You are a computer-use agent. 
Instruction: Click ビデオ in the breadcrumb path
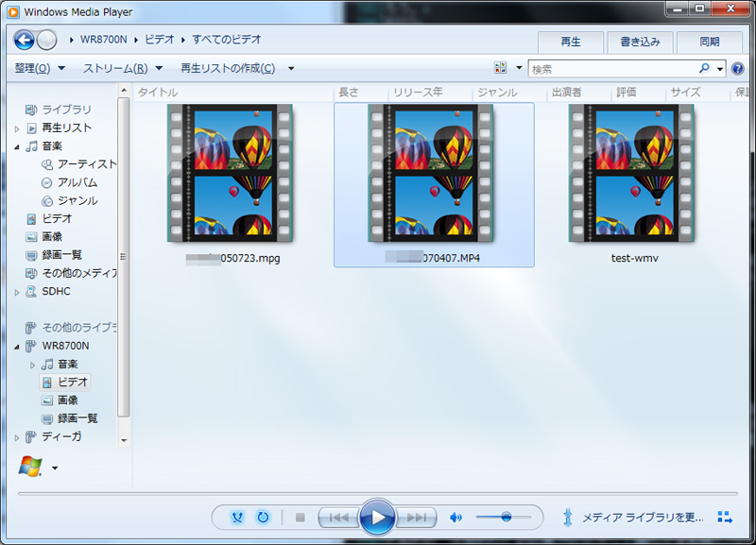(x=159, y=40)
